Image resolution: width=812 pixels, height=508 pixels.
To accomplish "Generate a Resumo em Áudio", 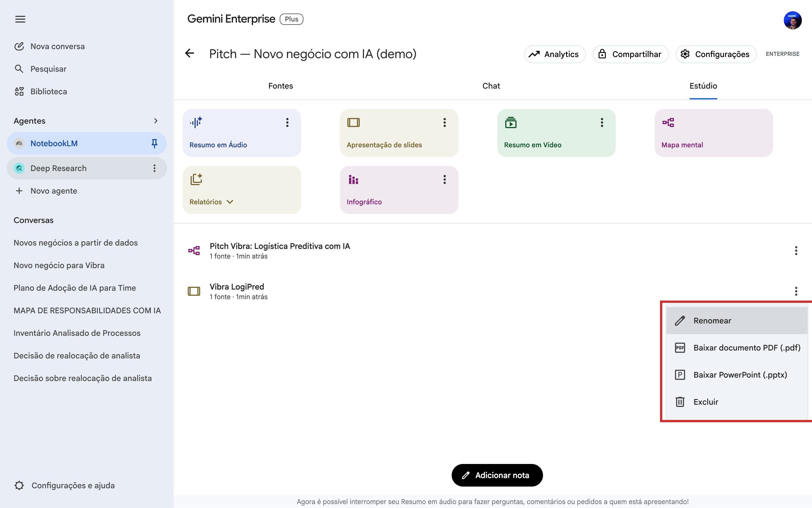I will coord(242,133).
